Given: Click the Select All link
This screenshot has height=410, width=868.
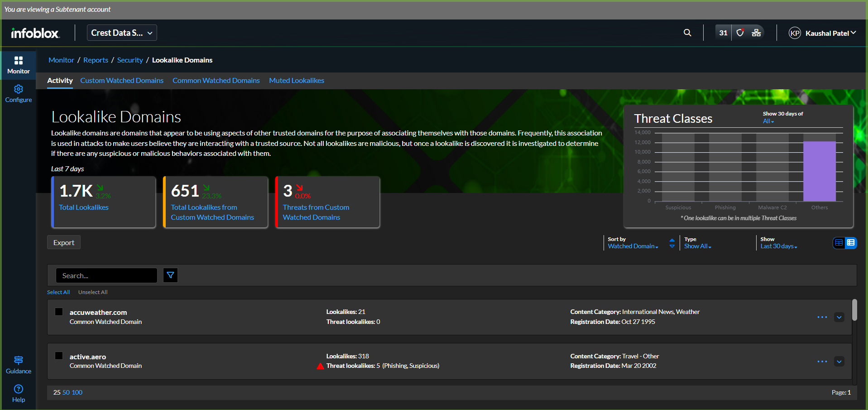Looking at the screenshot, I should (x=58, y=292).
